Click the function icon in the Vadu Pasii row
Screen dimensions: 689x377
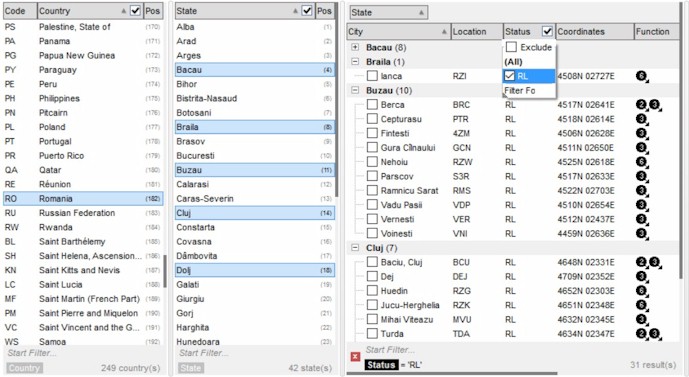[x=641, y=205]
